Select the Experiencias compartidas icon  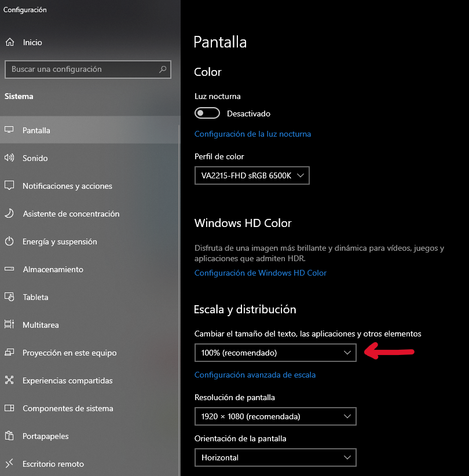tap(9, 380)
